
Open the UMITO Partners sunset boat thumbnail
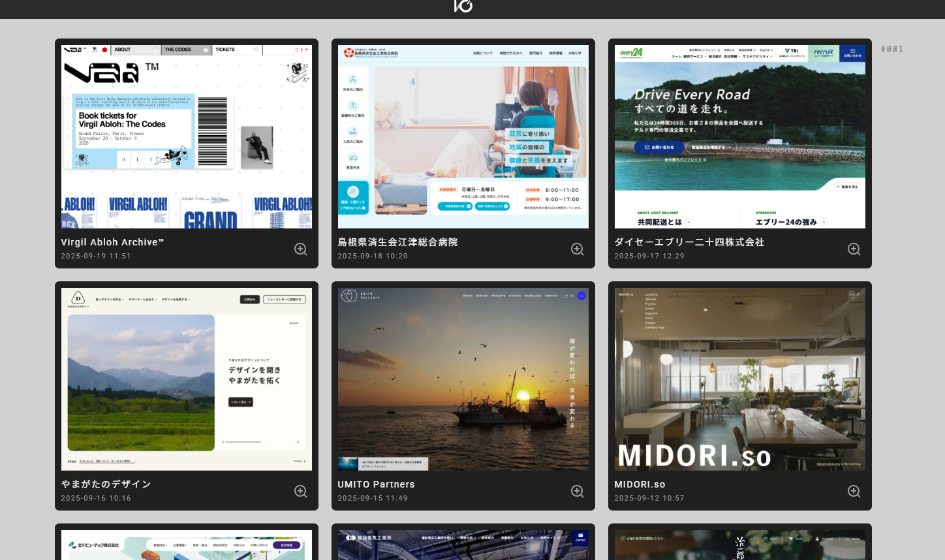463,379
